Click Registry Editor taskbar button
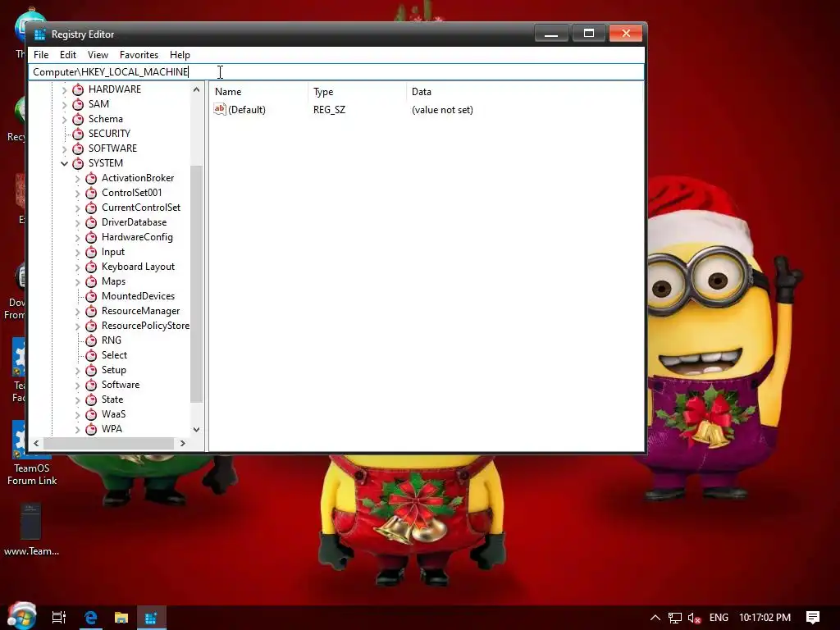Viewport: 840px width, 630px height. click(151, 618)
